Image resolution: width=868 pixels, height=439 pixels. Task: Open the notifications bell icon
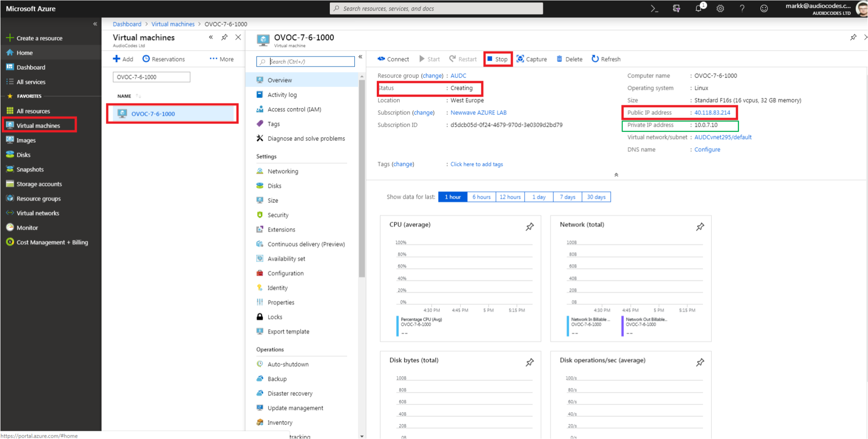click(698, 8)
